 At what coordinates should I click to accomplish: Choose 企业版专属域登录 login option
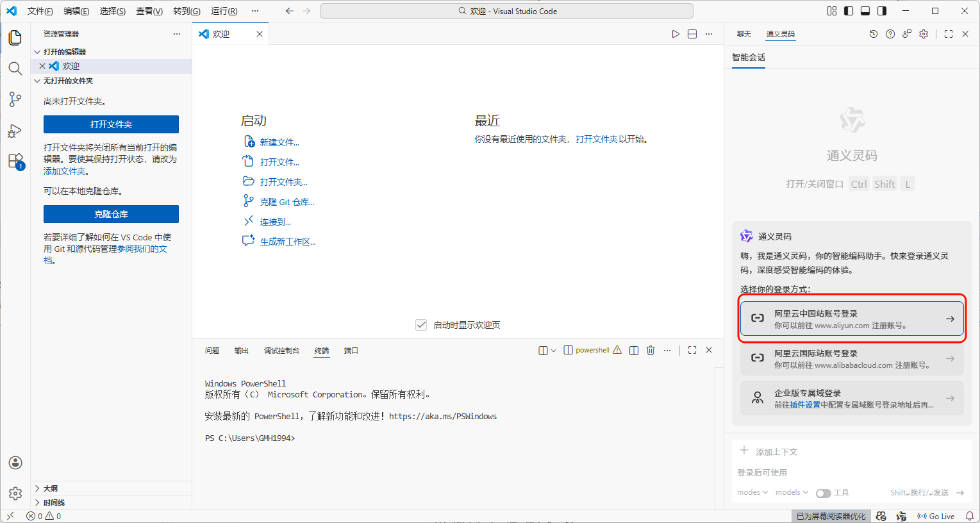(x=852, y=399)
